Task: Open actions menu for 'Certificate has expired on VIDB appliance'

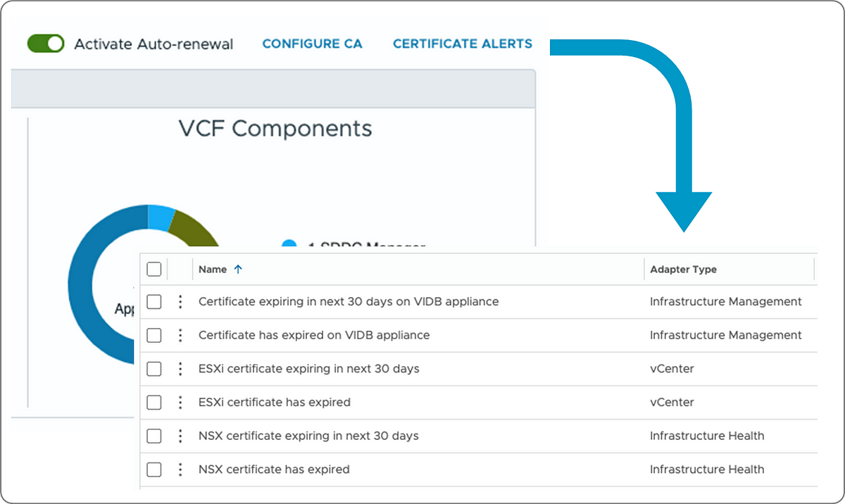Action: point(180,336)
